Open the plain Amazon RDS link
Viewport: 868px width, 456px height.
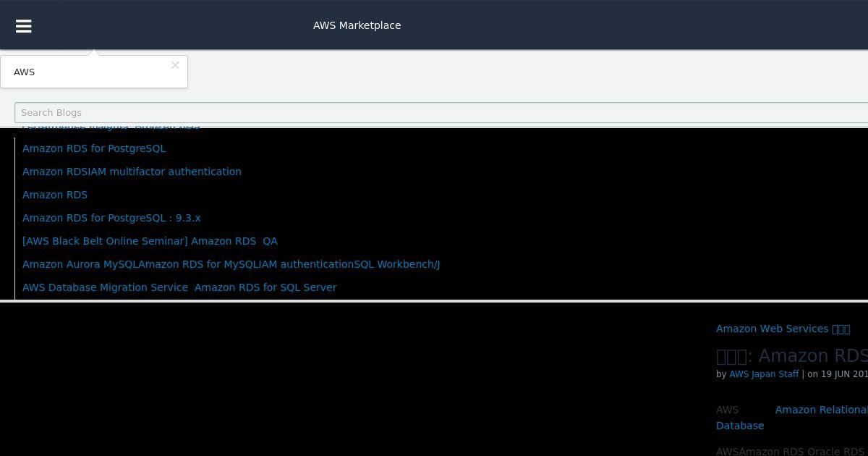[55, 195]
